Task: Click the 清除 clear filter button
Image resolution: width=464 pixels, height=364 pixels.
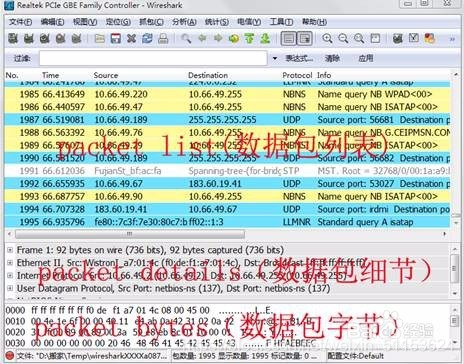Action: point(332,58)
